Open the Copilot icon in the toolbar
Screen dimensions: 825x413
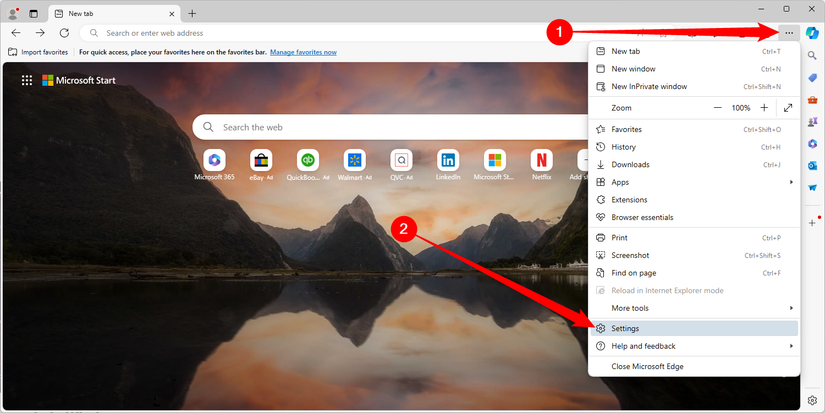pyautogui.click(x=812, y=33)
